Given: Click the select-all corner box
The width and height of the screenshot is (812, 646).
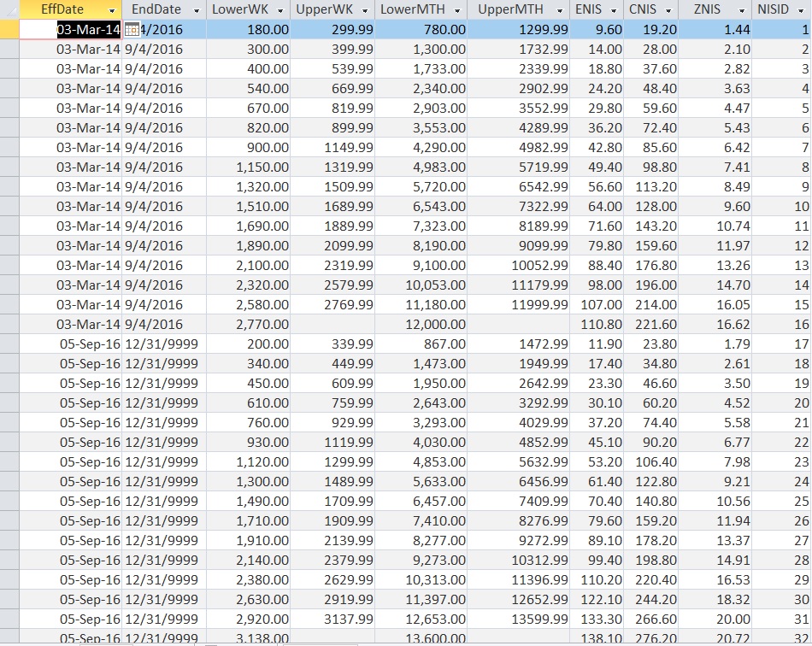Looking at the screenshot, I should pos(9,9).
